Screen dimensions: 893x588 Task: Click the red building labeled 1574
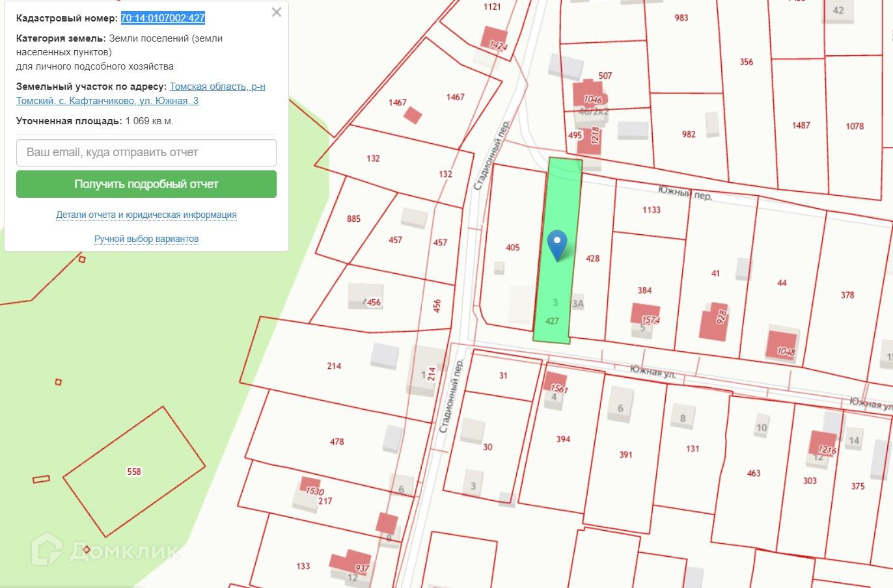point(646,315)
